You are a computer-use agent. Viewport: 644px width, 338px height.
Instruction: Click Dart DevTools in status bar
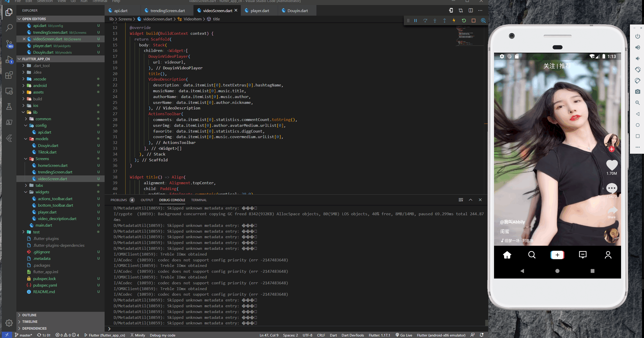[x=353, y=335]
